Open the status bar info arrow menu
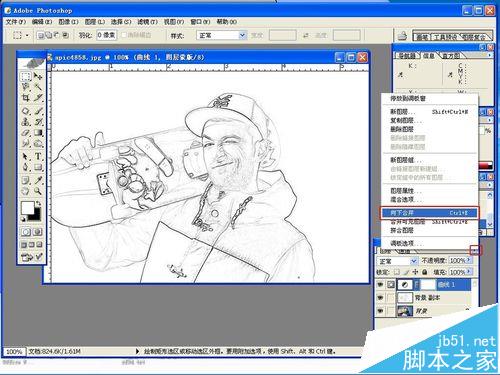 [137, 351]
